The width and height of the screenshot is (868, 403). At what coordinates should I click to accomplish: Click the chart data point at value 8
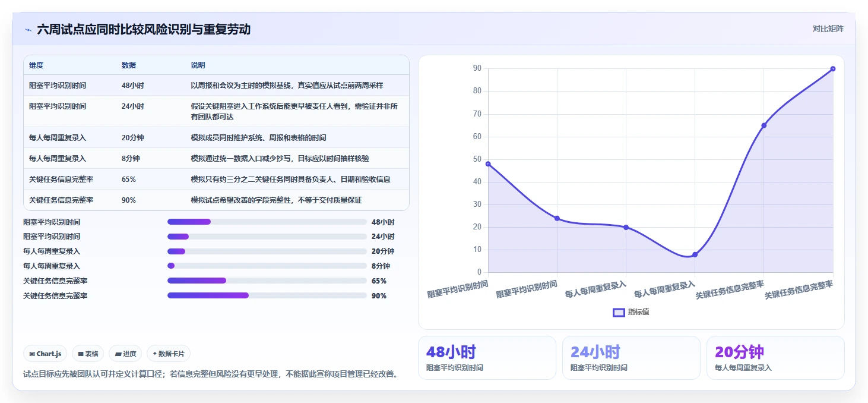coord(695,254)
